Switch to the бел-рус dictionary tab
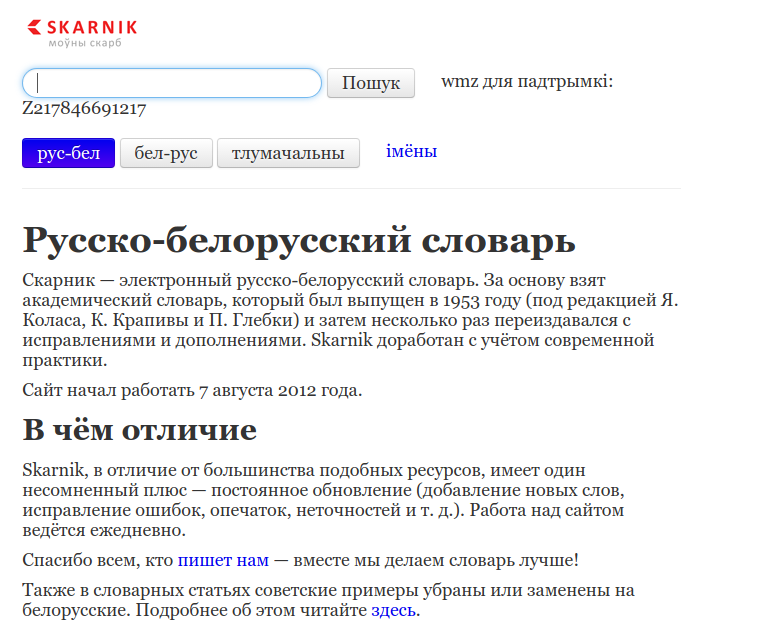 coord(166,153)
